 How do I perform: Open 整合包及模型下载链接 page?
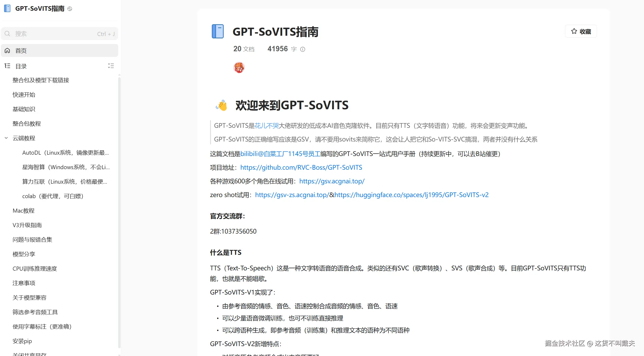point(41,80)
